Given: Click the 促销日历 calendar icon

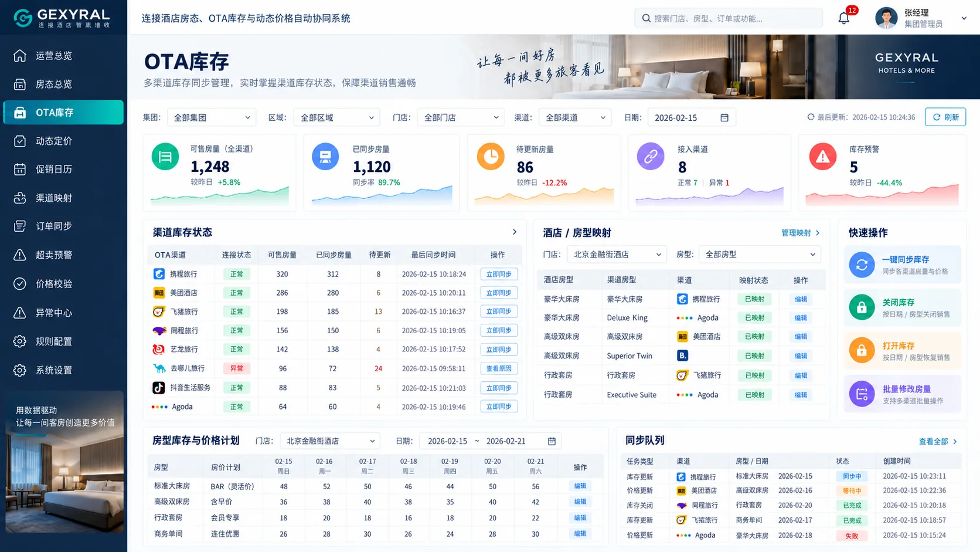Looking at the screenshot, I should pyautogui.click(x=20, y=170).
